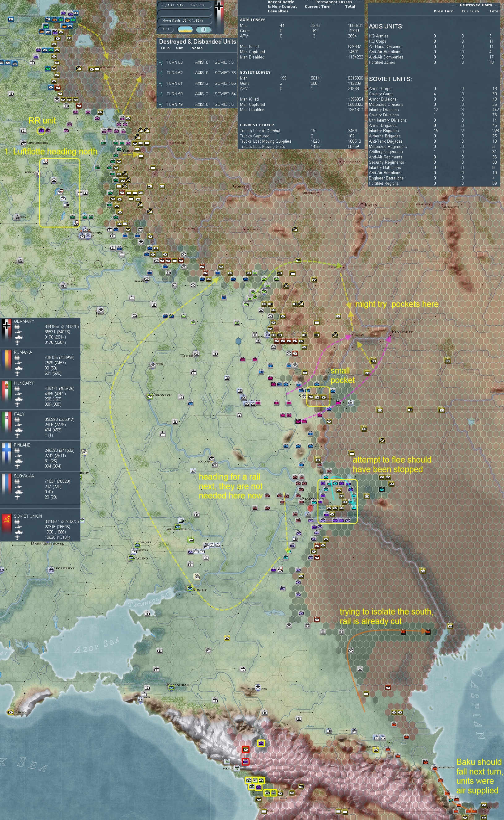Expand the TURN 51 destroyed units row
The width and height of the screenshot is (504, 820).
point(160,84)
